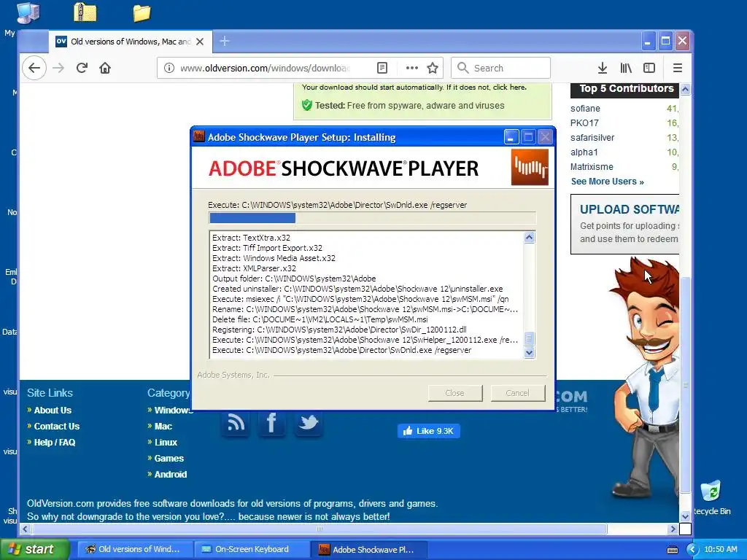Select log line 'Extract: XMLParser.x32'
Screen dimensions: 747x560
(254, 268)
